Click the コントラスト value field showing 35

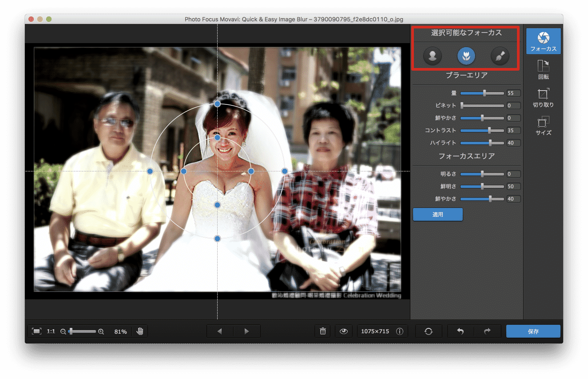(x=513, y=131)
